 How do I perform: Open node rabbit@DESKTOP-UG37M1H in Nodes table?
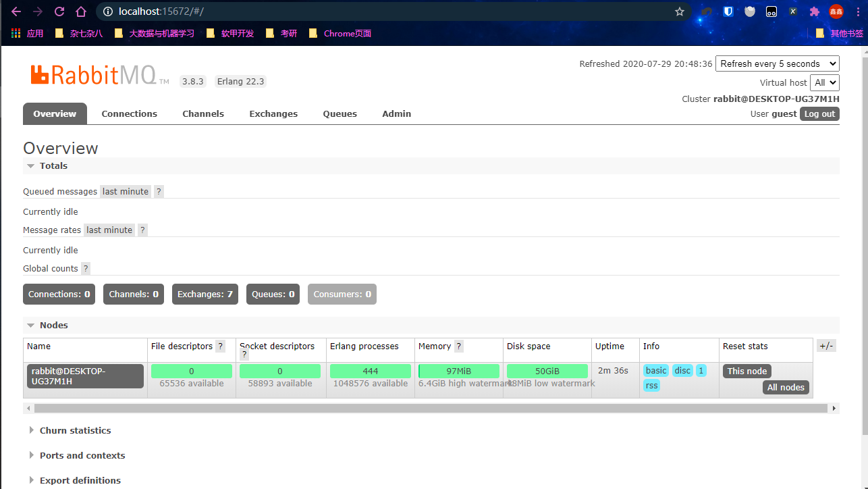tap(85, 376)
